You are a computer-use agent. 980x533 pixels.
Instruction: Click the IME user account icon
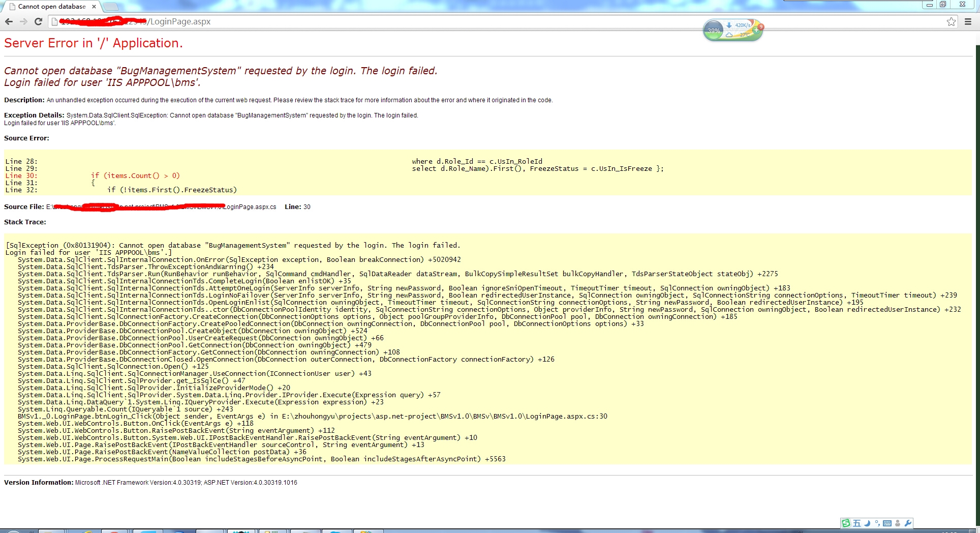point(898,523)
